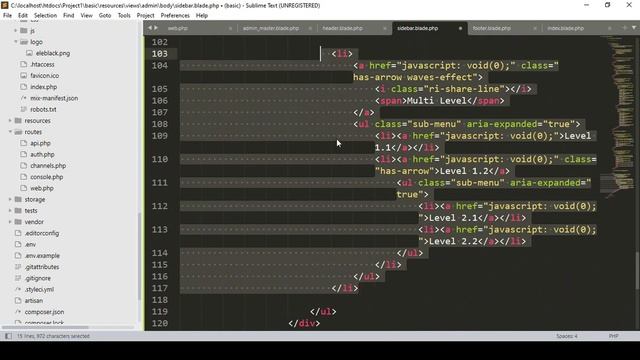Click the mix-manifest.json file icon

[24, 98]
